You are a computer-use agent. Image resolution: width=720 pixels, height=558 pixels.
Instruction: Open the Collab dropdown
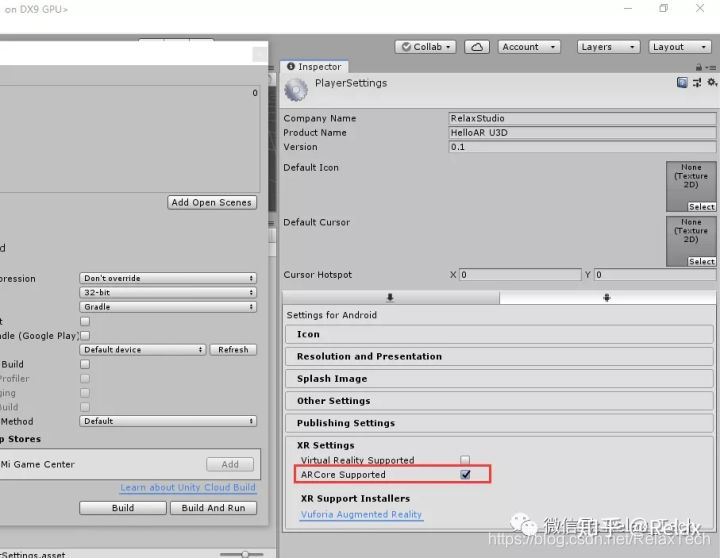(x=425, y=47)
